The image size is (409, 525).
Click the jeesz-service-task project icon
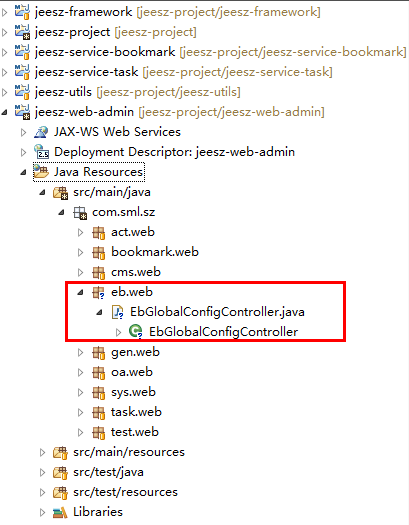(22, 72)
